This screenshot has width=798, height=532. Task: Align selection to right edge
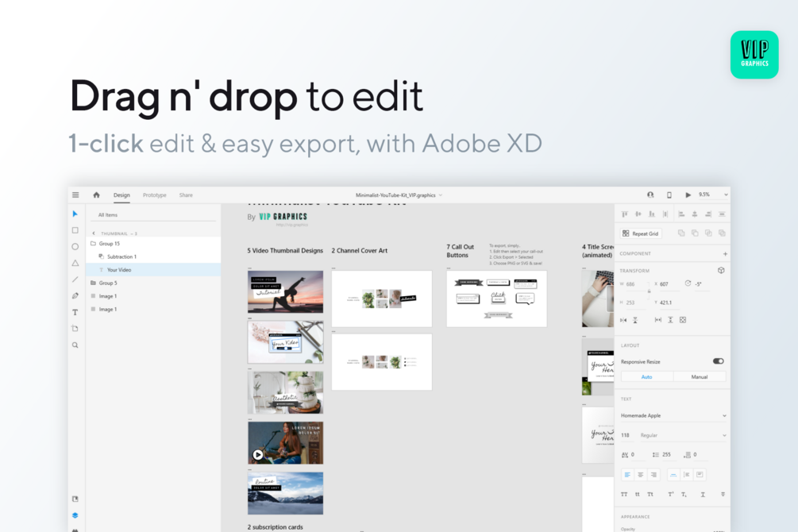708,214
